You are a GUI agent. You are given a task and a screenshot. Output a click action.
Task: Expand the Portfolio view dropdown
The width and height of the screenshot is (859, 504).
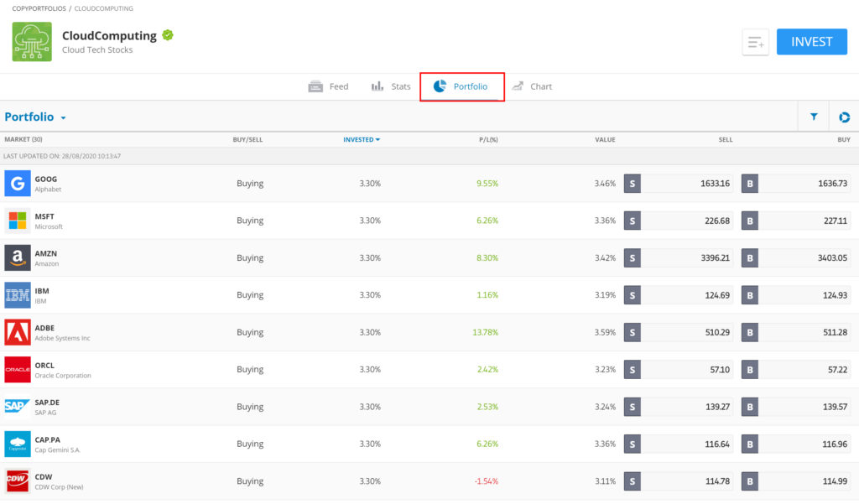click(35, 117)
